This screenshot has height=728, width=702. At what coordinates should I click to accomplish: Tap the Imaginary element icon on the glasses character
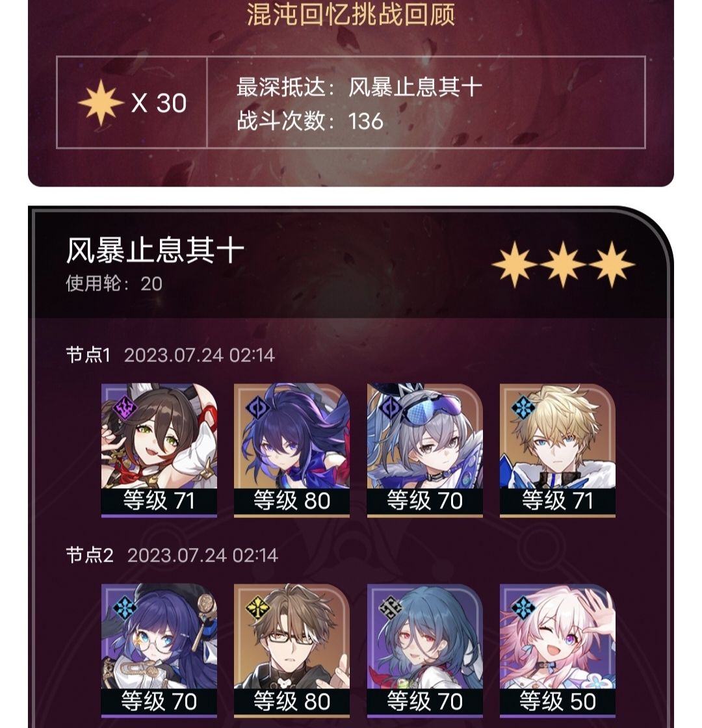pos(258,608)
